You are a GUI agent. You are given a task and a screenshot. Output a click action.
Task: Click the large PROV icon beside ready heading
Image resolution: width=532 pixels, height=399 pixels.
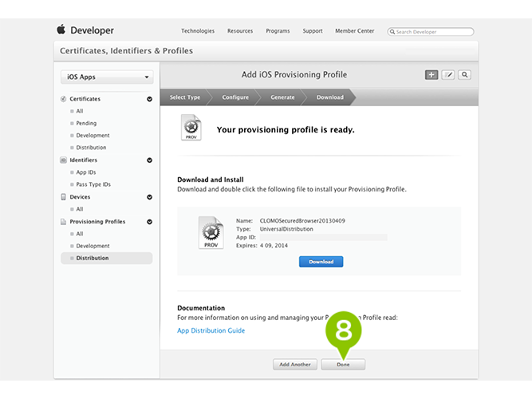191,128
